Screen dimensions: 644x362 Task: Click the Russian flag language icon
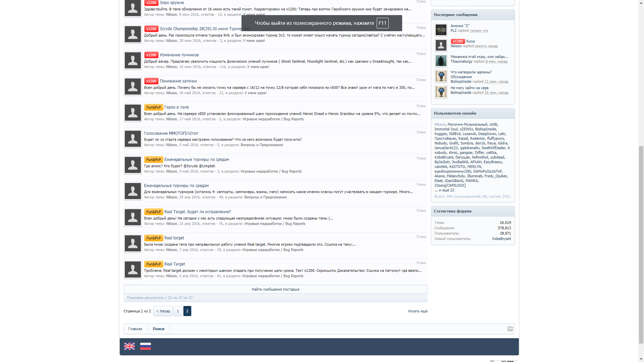click(145, 346)
